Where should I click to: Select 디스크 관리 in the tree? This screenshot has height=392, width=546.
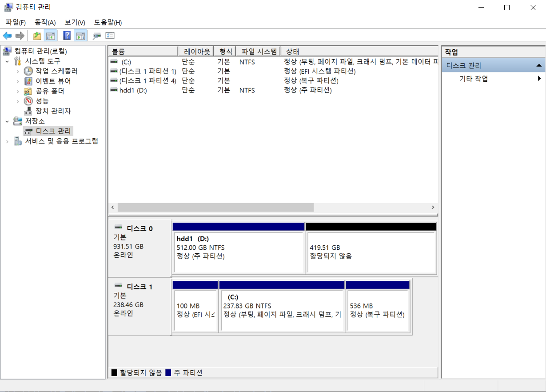tap(53, 131)
